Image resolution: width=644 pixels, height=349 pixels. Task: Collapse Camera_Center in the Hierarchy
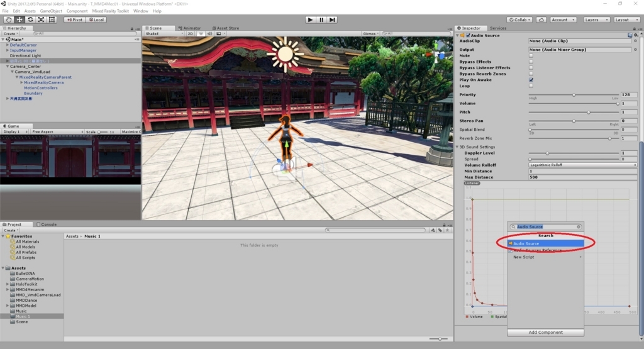[8, 66]
